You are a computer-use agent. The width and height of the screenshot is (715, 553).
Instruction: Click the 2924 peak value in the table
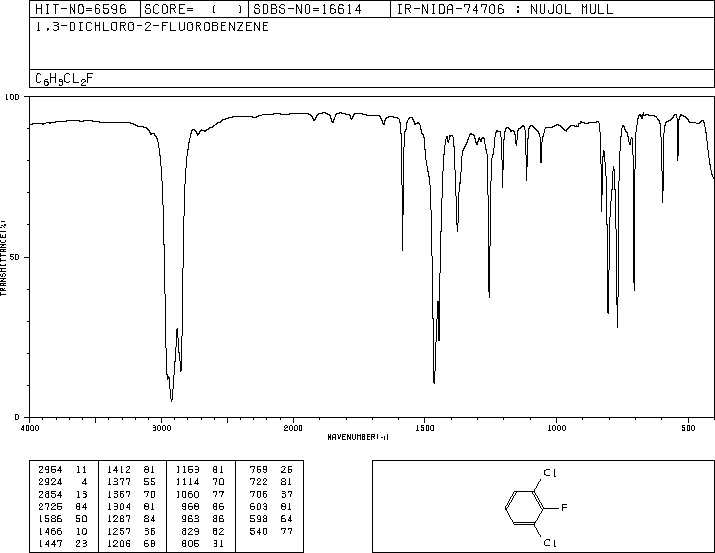tap(50, 482)
